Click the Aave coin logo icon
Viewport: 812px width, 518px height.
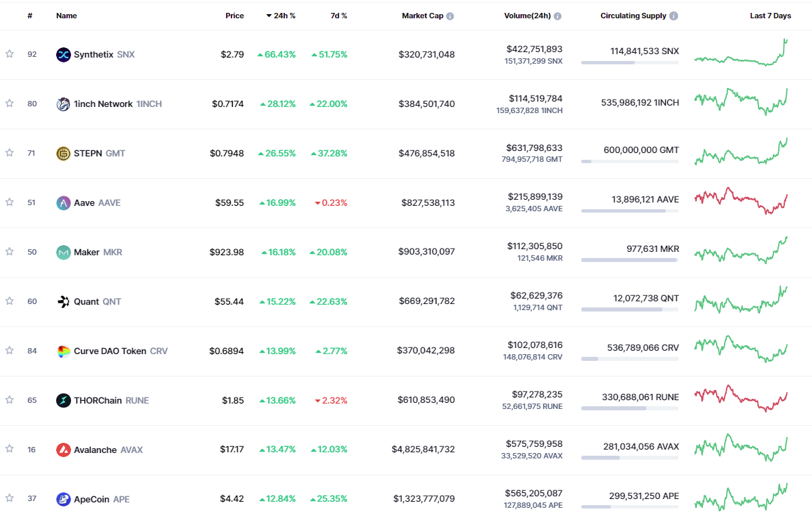pos(63,202)
